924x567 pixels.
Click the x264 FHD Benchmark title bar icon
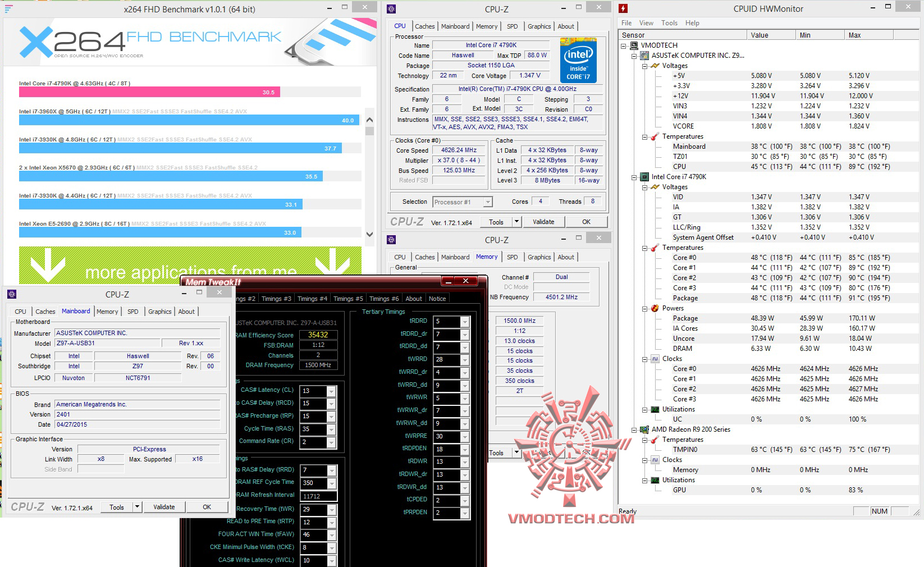8,9
